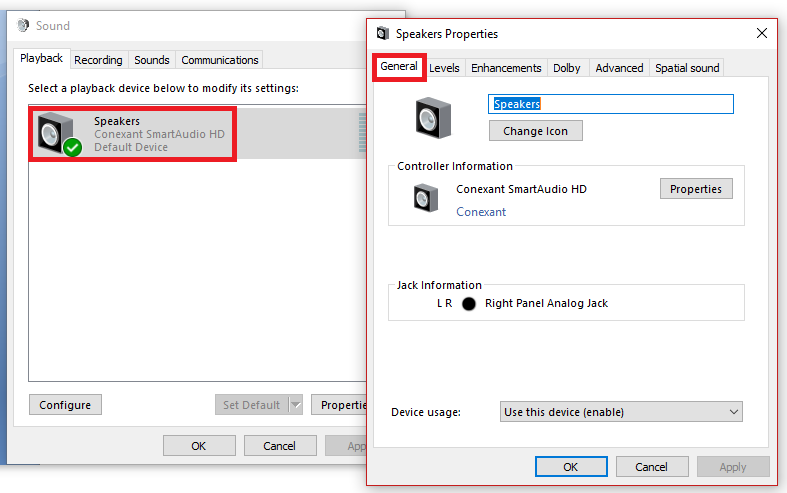
Task: Switch to the Levels tab
Action: (444, 68)
